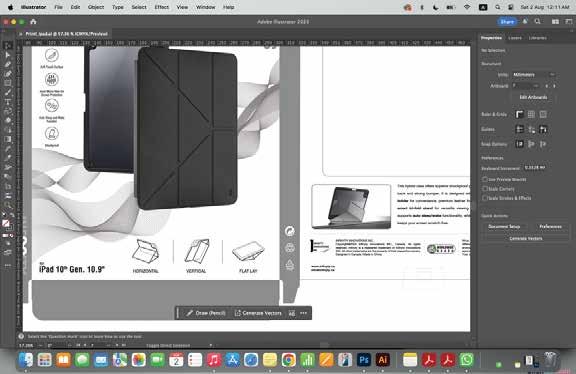Open Adobe Photoshop from the dock
The width and height of the screenshot is (576, 374).
363,360
